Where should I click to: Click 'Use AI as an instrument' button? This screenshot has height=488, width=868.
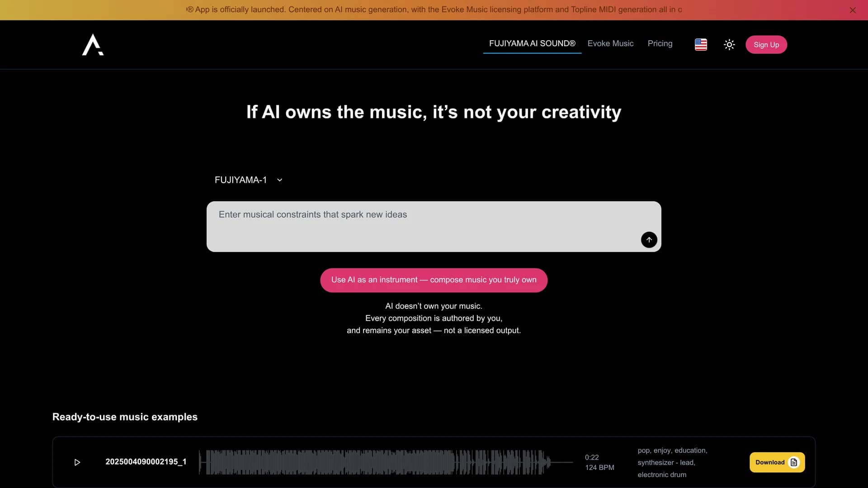click(434, 280)
